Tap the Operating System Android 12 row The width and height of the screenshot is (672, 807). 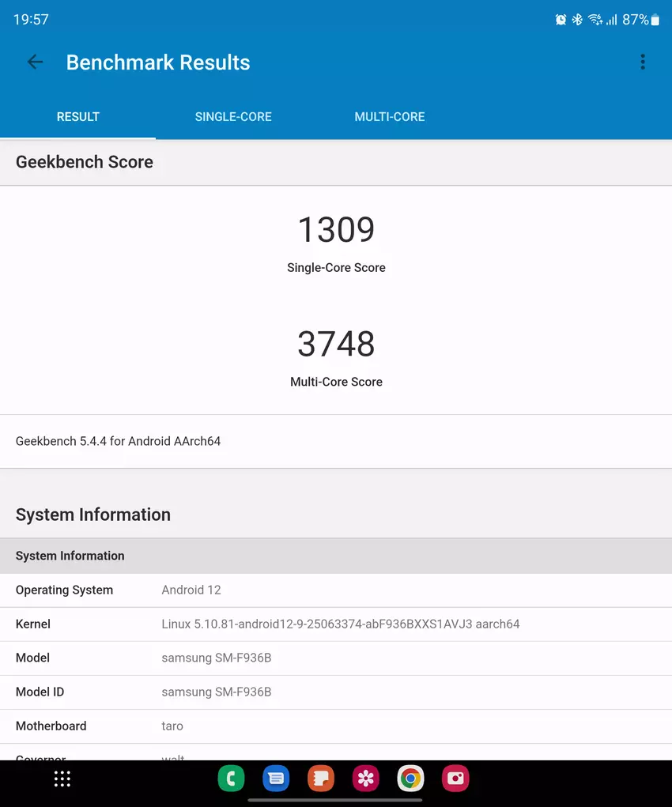(x=336, y=590)
